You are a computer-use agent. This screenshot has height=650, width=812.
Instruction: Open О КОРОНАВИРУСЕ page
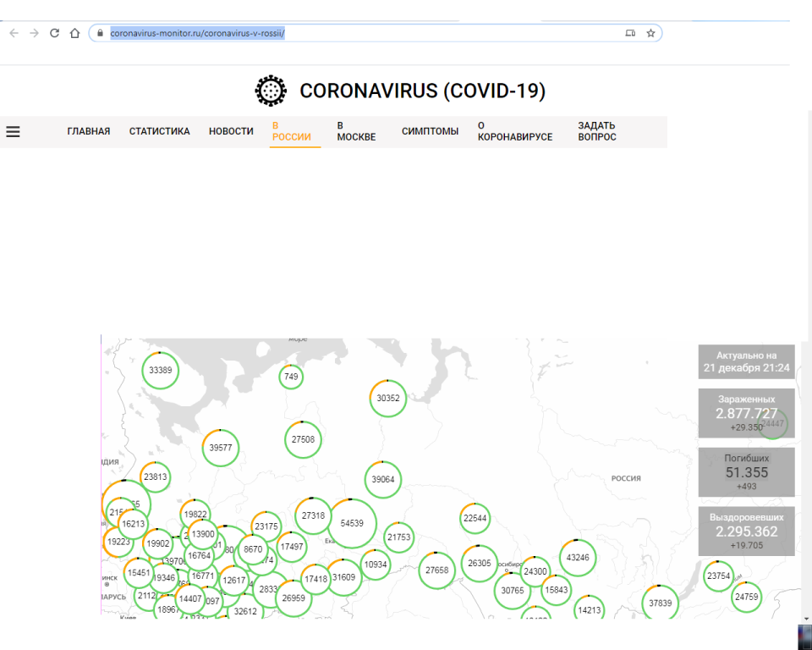514,131
